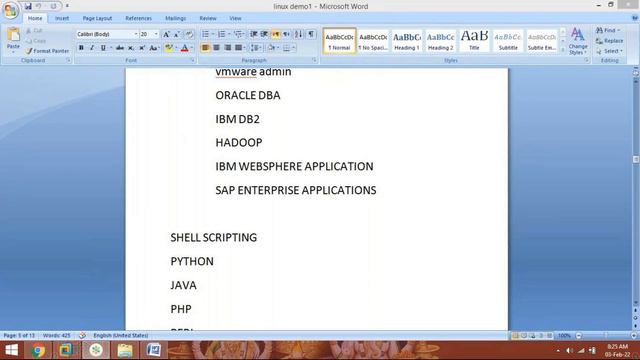
Task: Apply the Title style
Action: 474,41
